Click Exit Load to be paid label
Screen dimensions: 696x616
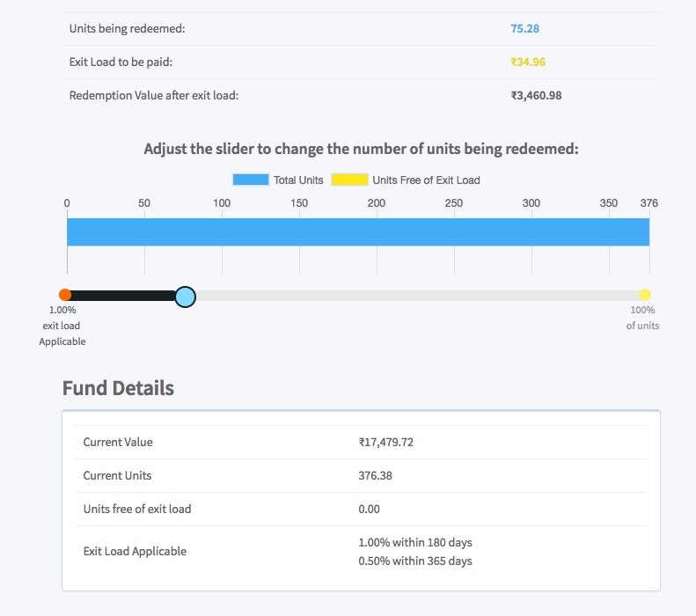(121, 62)
